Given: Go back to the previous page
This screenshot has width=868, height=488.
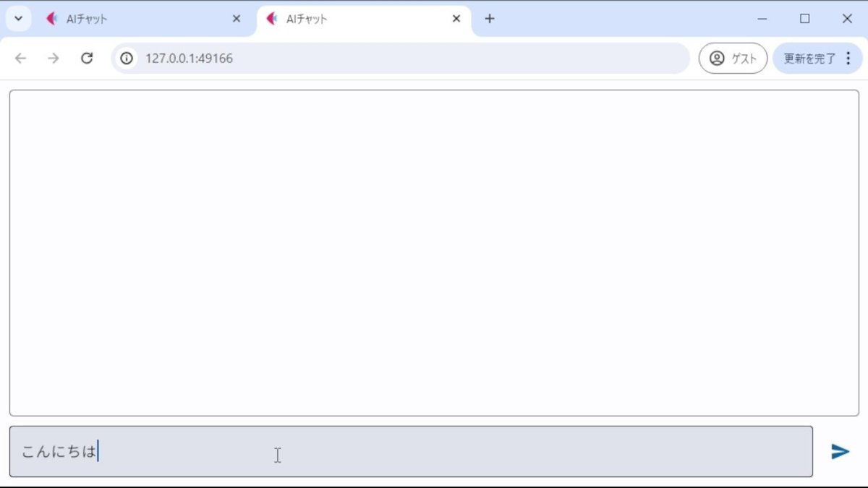Looking at the screenshot, I should tap(20, 59).
